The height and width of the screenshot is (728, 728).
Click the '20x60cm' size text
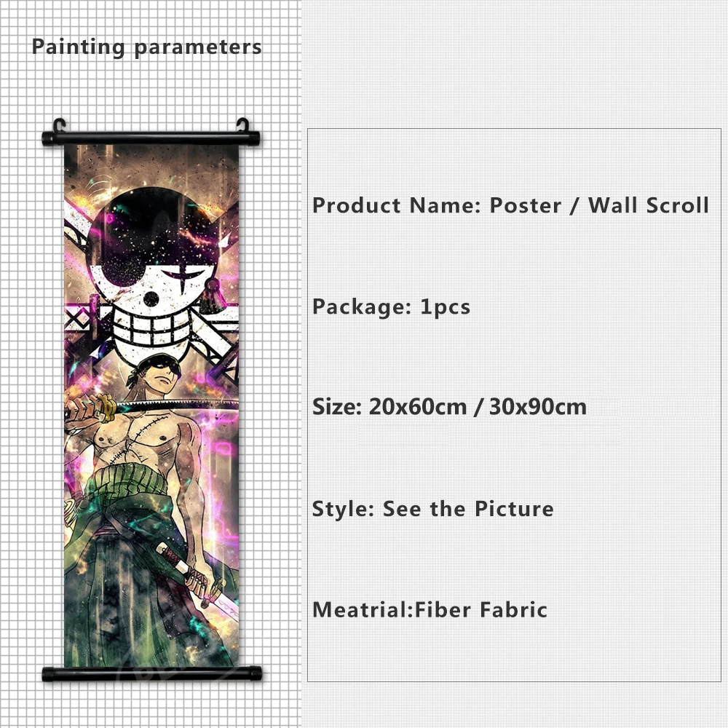tap(417, 407)
